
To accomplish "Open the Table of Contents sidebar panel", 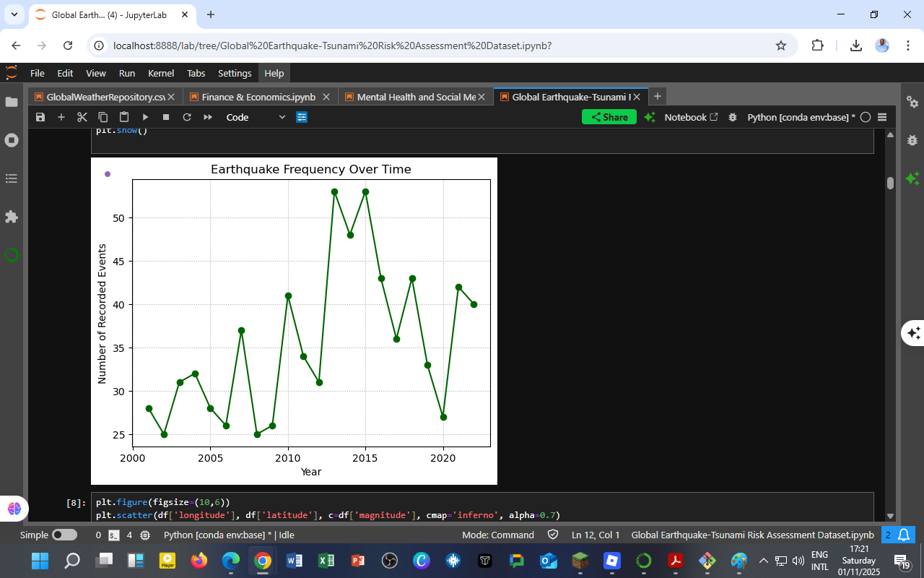I will [x=12, y=178].
